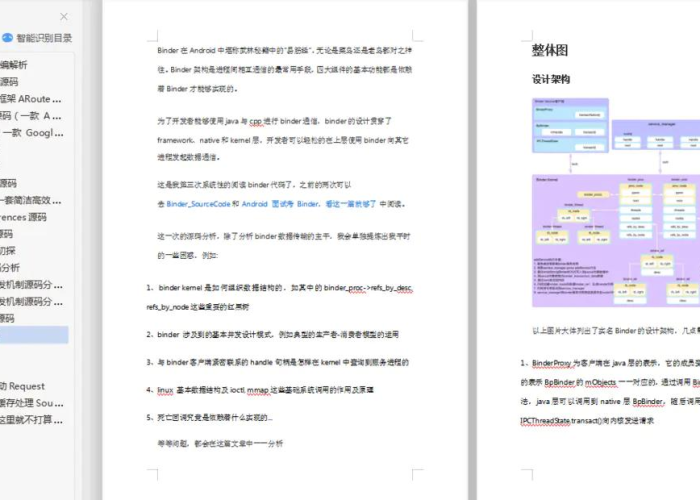700x500 pixels.
Task: Click the 'IPCThreadState.transact()' text on second page
Action: pos(563,421)
